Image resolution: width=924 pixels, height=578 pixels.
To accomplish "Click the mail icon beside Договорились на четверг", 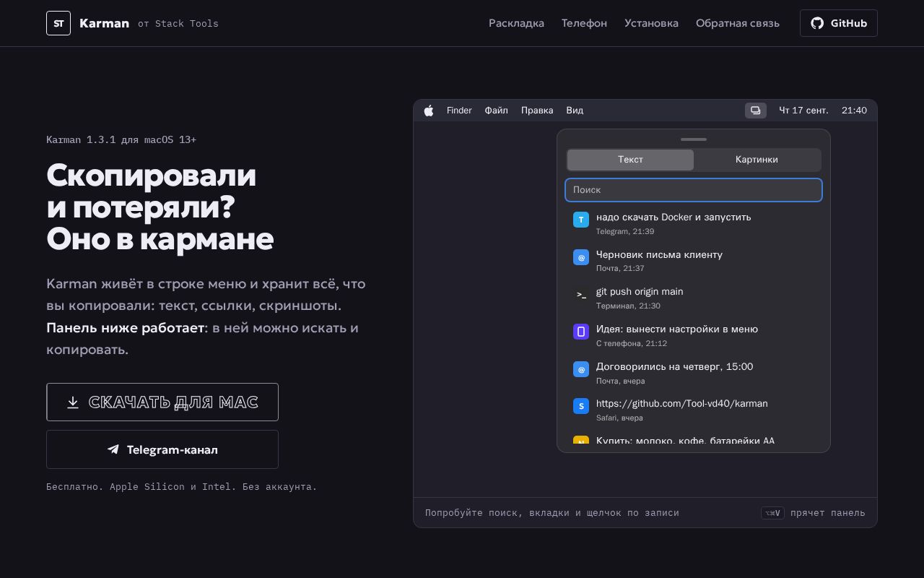I will [x=581, y=369].
